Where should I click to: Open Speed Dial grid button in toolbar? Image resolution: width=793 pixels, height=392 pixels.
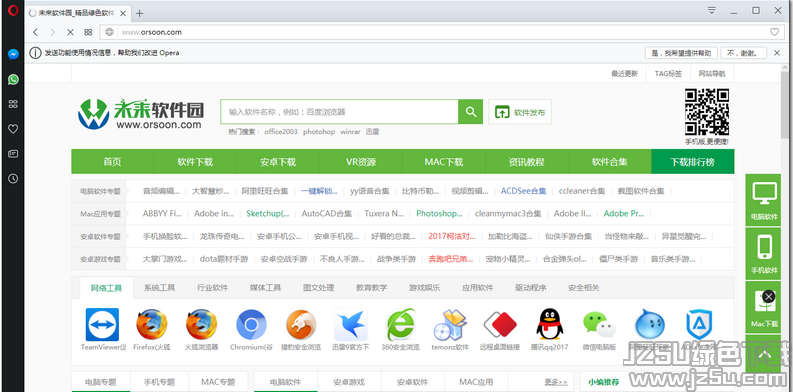point(88,32)
